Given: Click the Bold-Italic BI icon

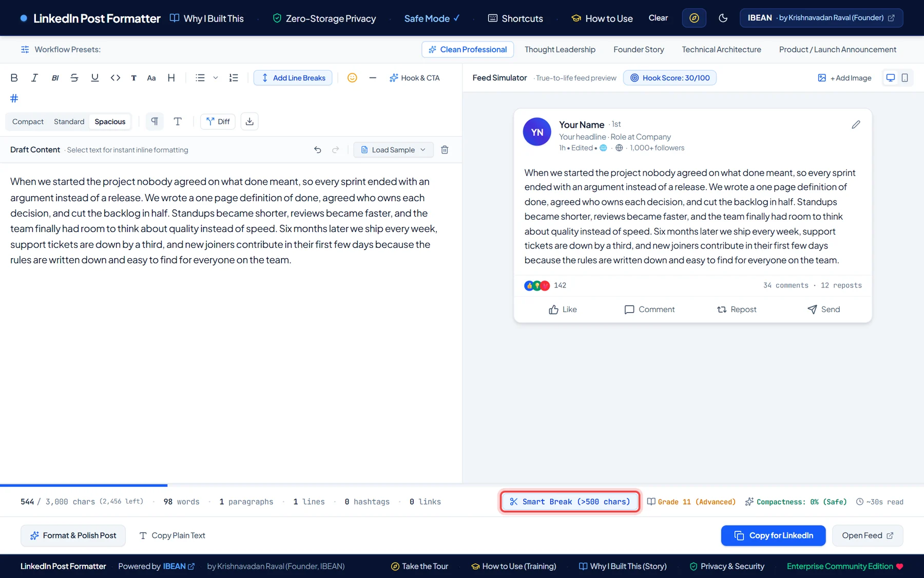Looking at the screenshot, I should (x=55, y=78).
